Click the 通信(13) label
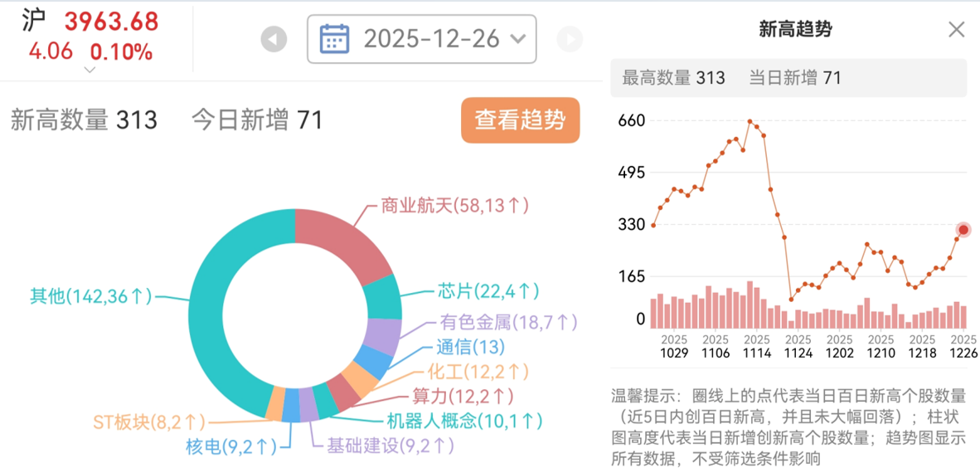The height and width of the screenshot is (468, 980). click(x=470, y=348)
